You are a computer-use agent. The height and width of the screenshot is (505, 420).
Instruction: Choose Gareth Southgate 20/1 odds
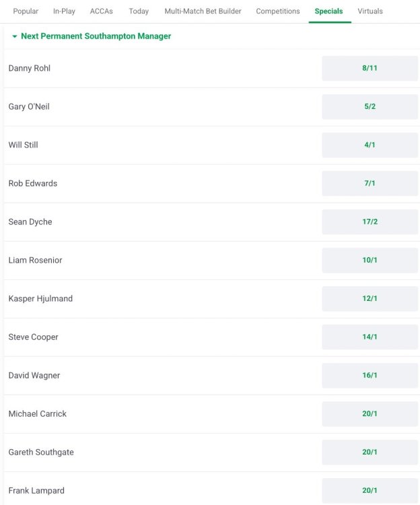(370, 452)
